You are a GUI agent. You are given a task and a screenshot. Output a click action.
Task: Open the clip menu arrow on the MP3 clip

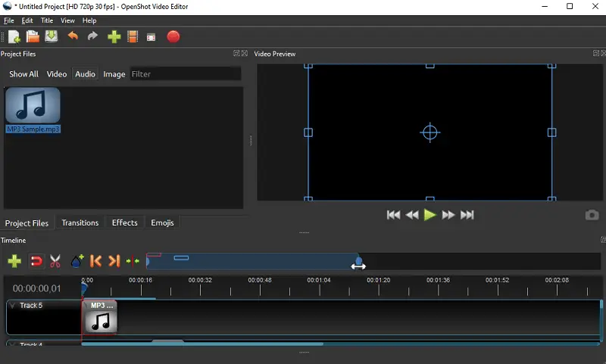[x=86, y=305]
